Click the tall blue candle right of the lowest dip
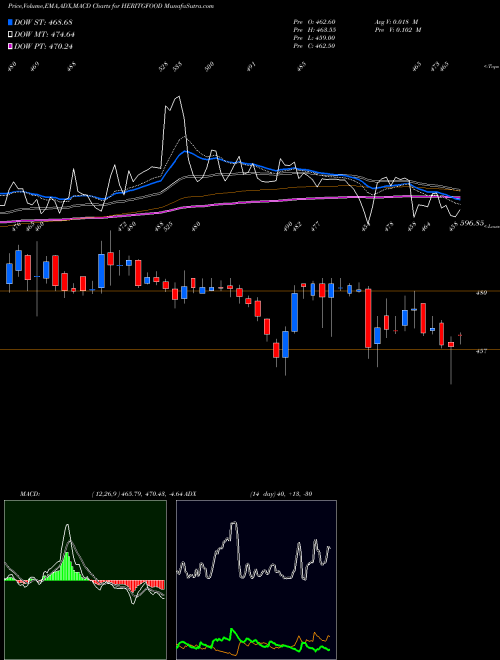Viewport: 500px width, 660px height. [295, 312]
